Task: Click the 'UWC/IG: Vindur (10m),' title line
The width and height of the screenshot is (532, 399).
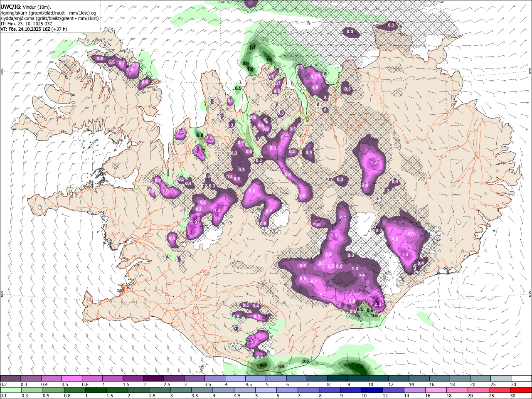Action: coord(25,7)
